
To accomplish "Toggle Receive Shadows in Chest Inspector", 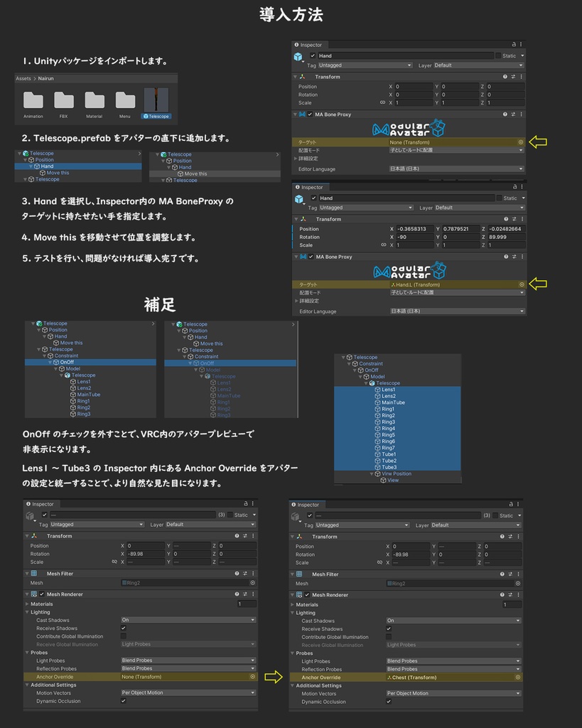I will [389, 628].
